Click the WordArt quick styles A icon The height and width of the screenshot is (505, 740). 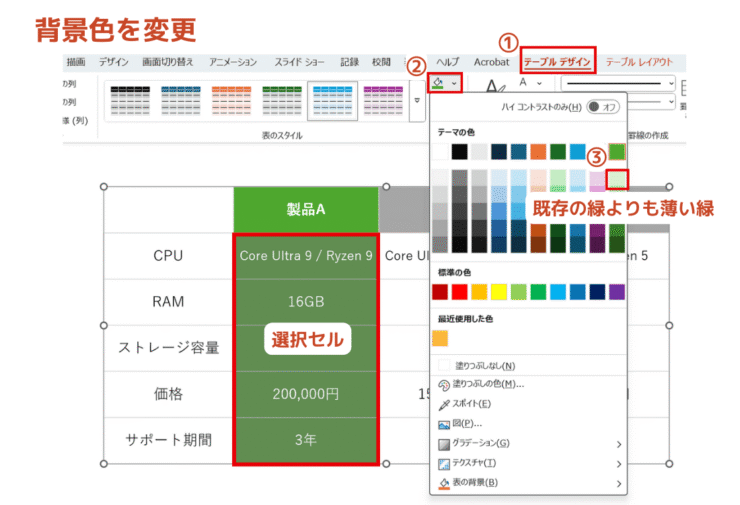pyautogui.click(x=495, y=85)
